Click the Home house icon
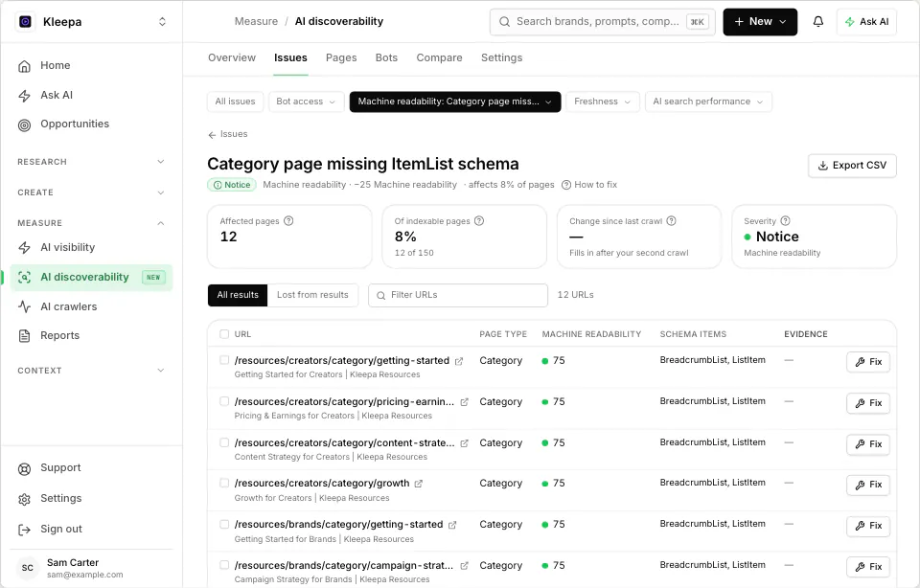920x588 pixels. 24,66
